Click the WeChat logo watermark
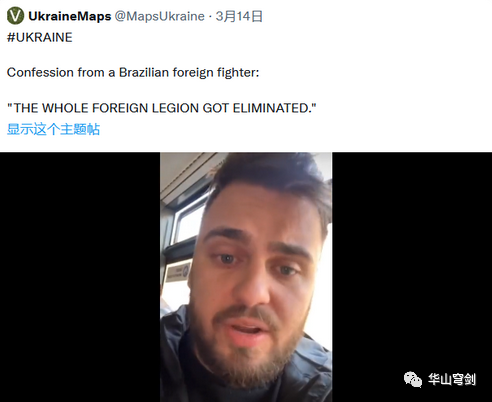 tap(413, 379)
